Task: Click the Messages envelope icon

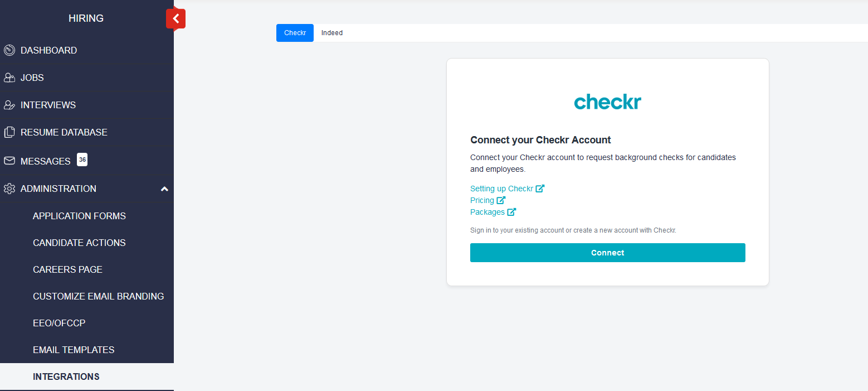Action: pos(9,161)
